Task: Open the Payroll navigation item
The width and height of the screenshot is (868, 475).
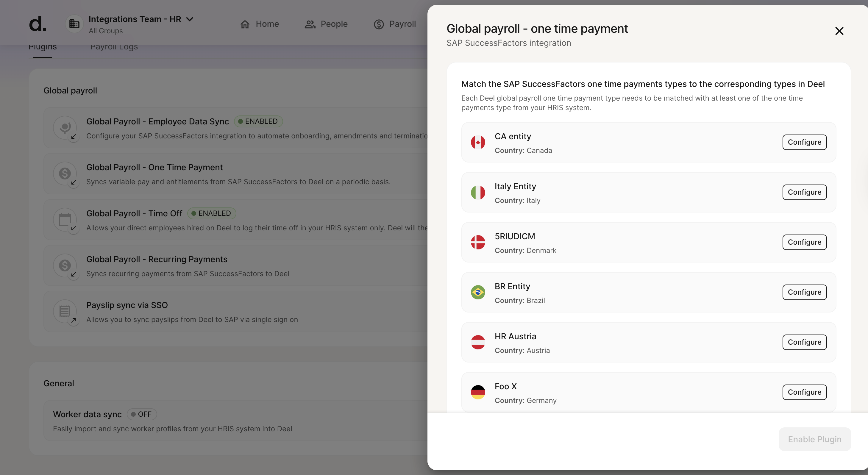Action: point(395,24)
